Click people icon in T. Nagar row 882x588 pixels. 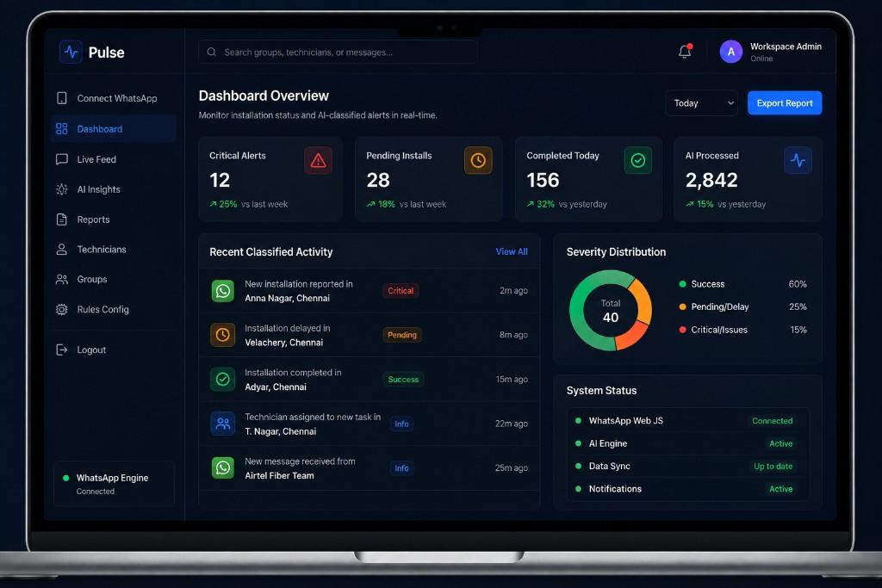[x=223, y=424]
